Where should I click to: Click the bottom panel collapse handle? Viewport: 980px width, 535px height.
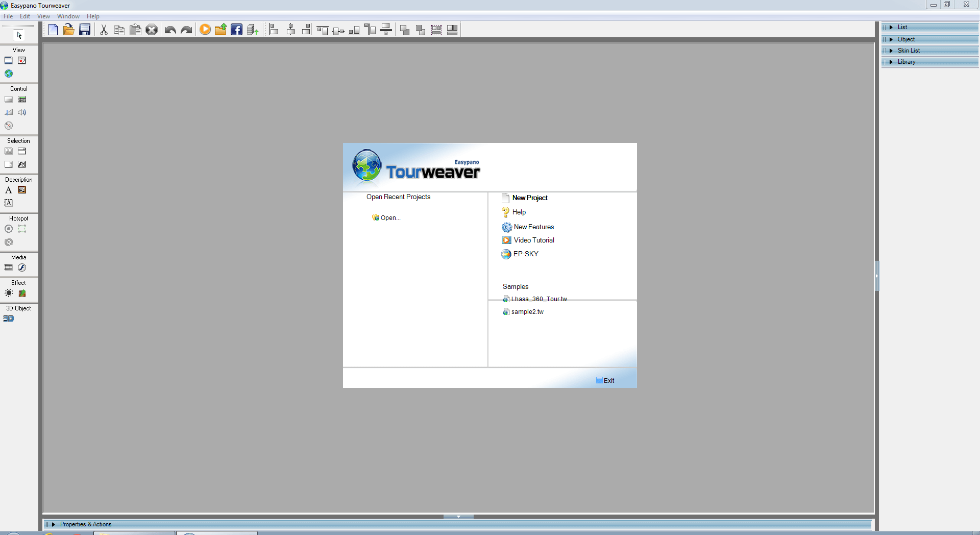tap(458, 517)
